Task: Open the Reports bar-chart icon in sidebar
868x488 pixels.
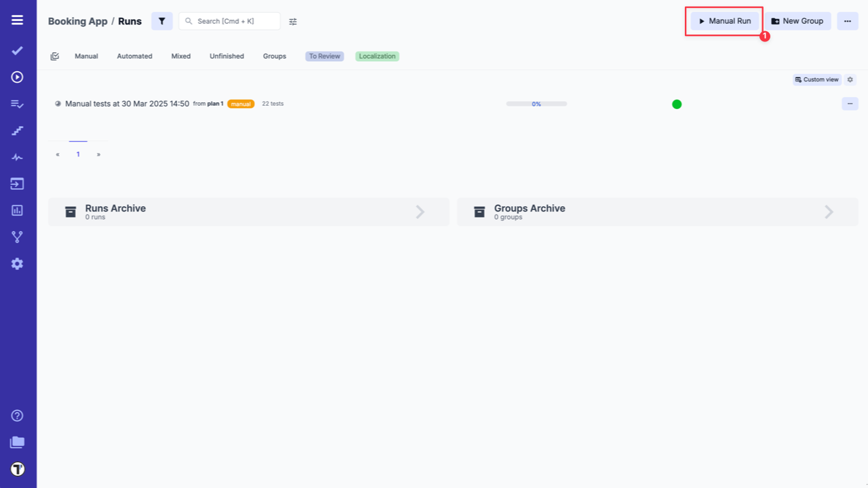Action: coord(17,210)
